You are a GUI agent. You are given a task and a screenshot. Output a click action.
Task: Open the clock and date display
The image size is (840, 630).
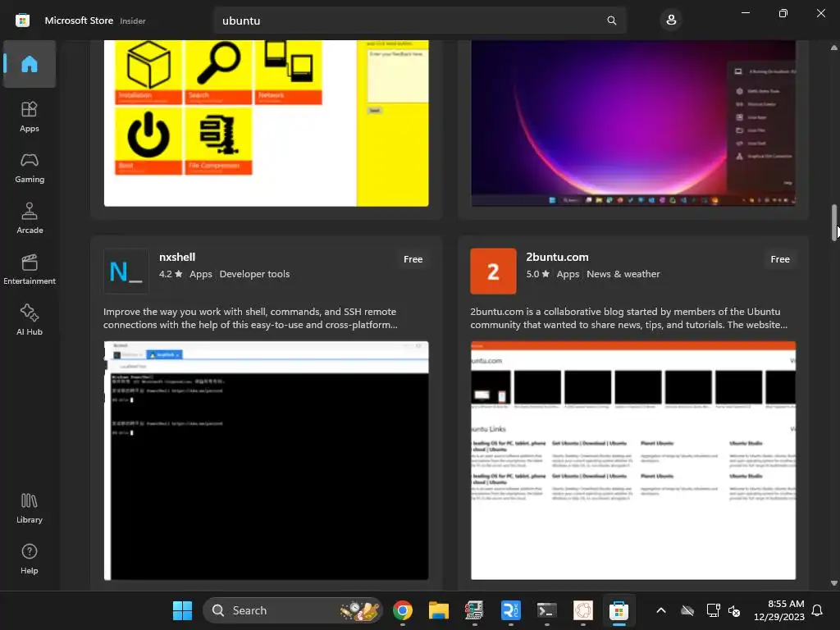(779, 610)
